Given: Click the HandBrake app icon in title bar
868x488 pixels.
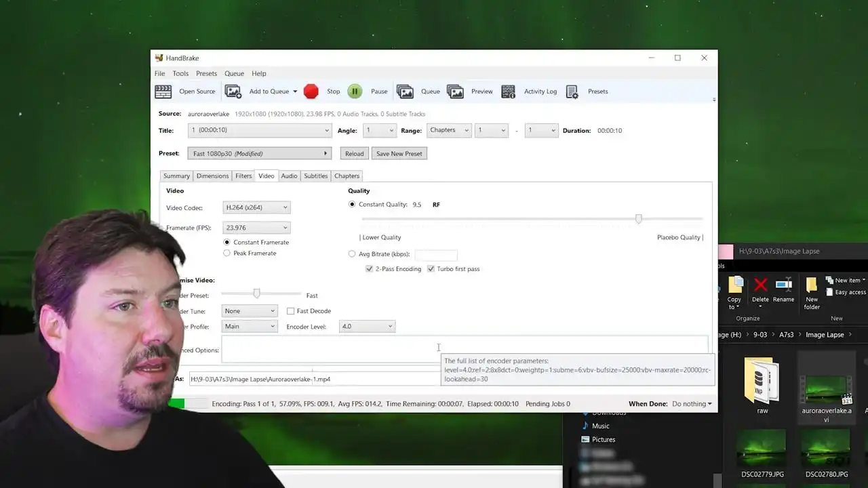Looking at the screenshot, I should click(159, 58).
